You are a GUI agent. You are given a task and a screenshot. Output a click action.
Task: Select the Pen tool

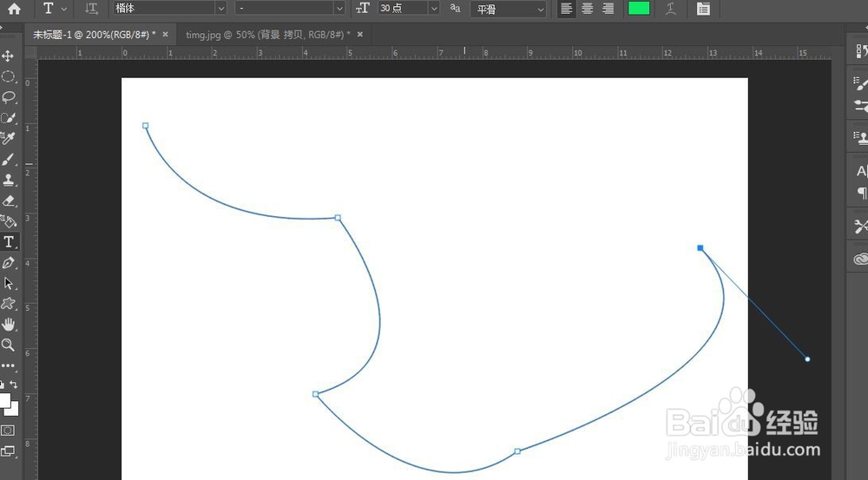9,262
